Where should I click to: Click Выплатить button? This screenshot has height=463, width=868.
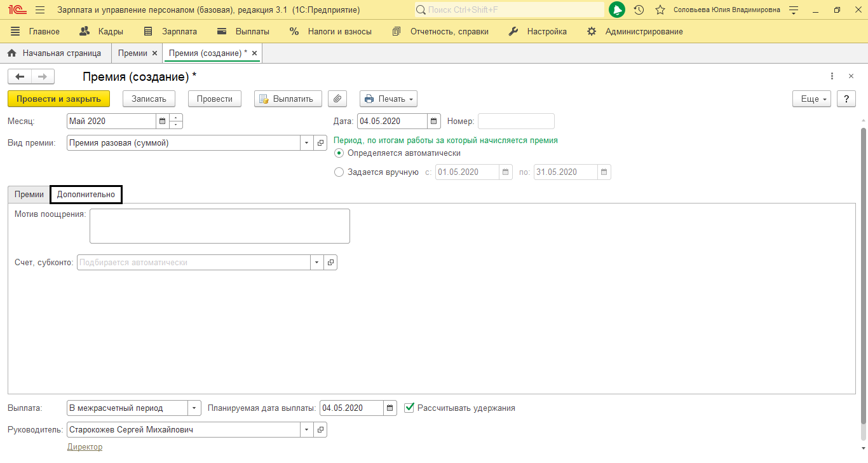(288, 99)
